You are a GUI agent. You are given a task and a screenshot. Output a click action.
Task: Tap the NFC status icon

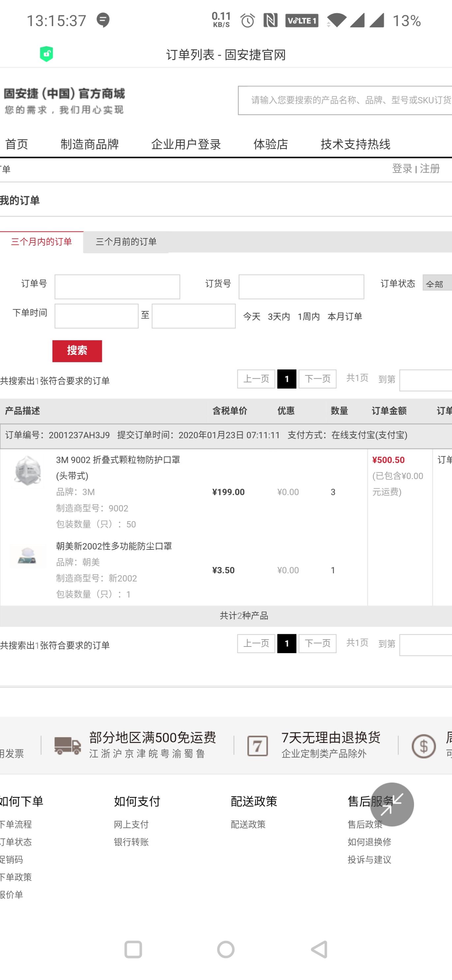[x=270, y=20]
